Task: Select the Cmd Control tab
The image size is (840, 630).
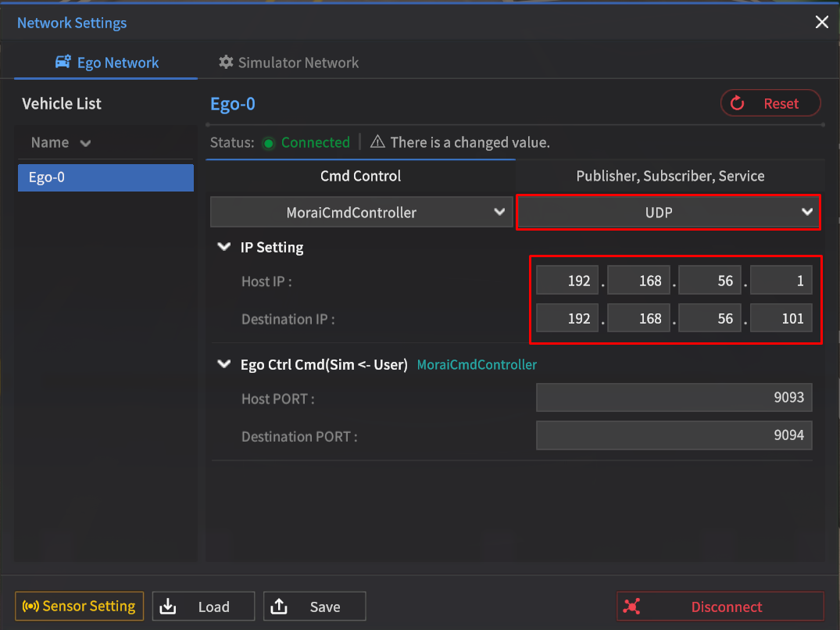Action: (x=360, y=176)
